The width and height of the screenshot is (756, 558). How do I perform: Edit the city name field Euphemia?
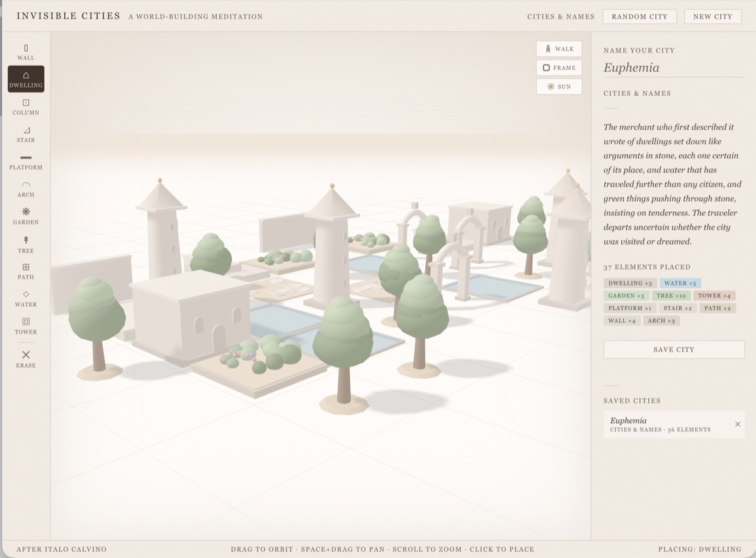pos(673,68)
